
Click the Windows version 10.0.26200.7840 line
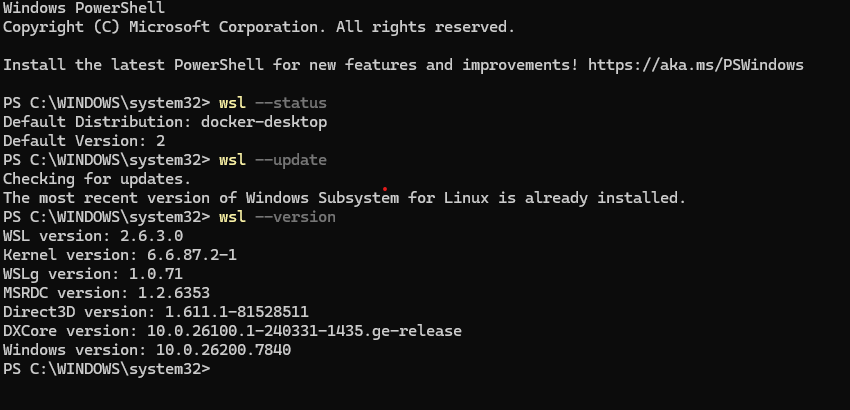[147, 350]
